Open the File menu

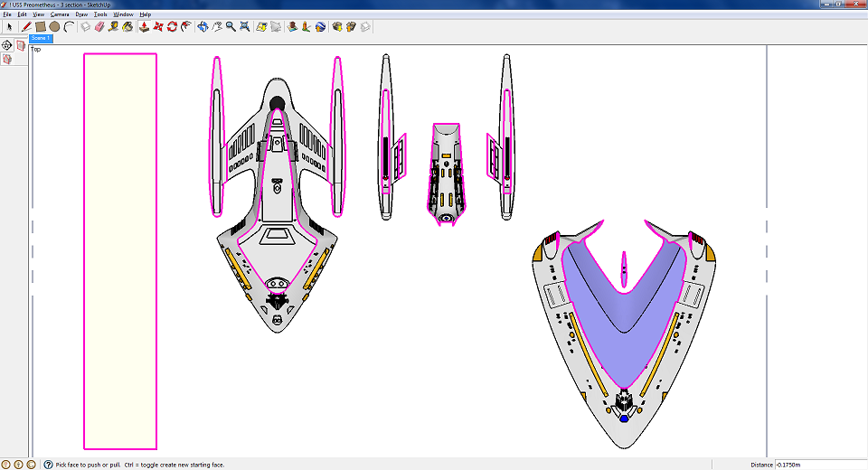[7, 14]
